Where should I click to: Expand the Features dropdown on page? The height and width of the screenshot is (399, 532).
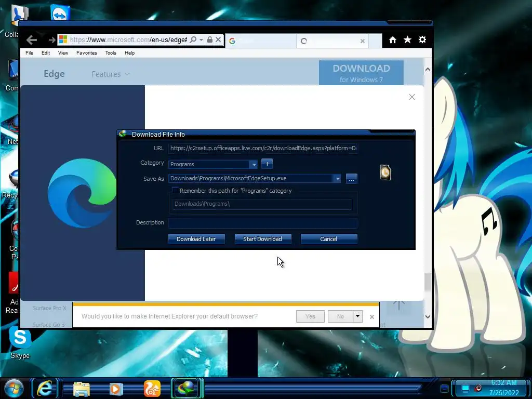pyautogui.click(x=111, y=74)
